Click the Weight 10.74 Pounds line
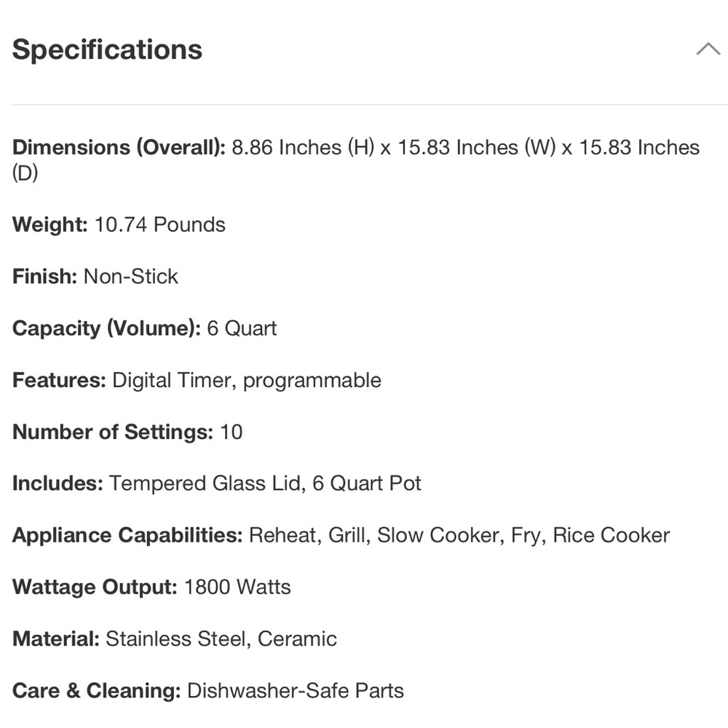The image size is (728, 728). pyautogui.click(x=119, y=225)
